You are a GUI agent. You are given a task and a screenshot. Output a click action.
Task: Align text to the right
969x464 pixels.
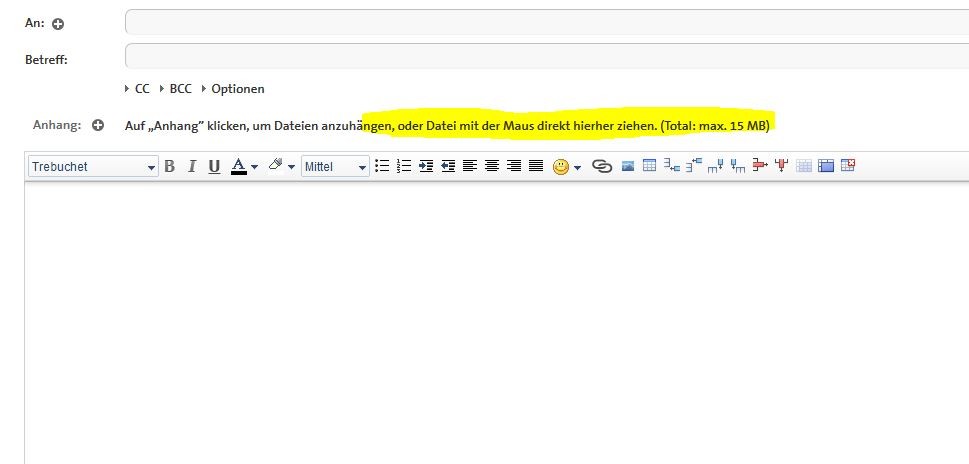[x=514, y=167]
